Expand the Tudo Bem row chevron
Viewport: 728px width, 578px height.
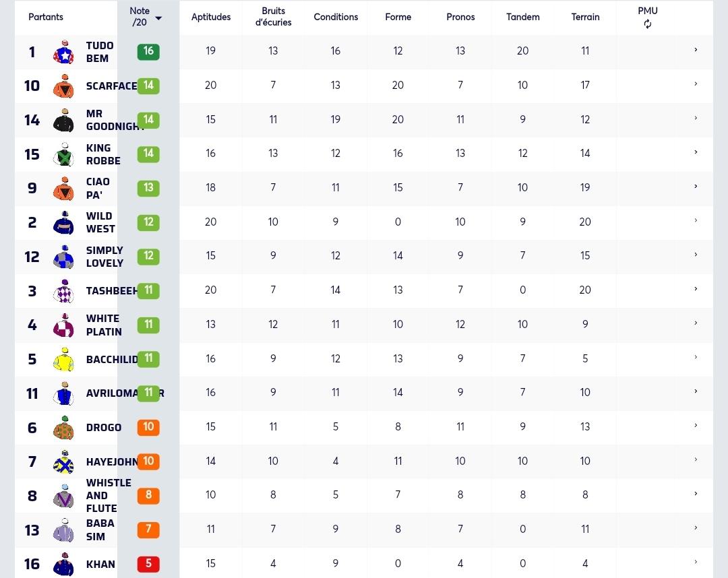(x=696, y=50)
